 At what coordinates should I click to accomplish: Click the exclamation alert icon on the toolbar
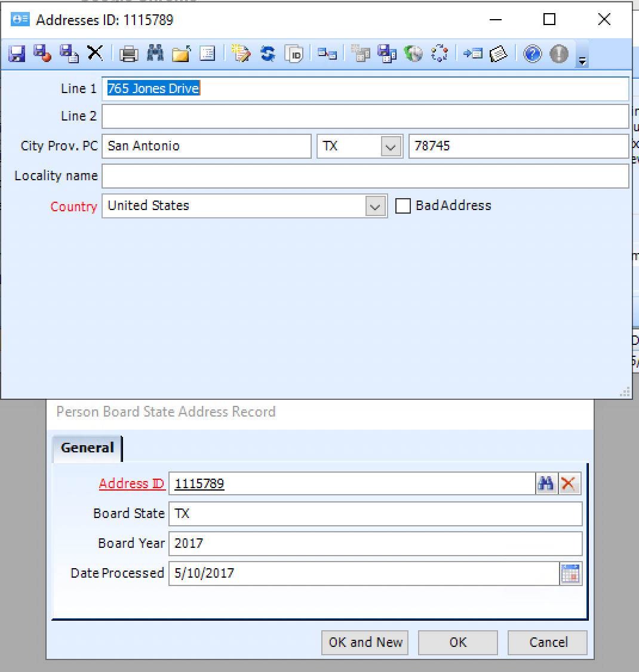[558, 53]
